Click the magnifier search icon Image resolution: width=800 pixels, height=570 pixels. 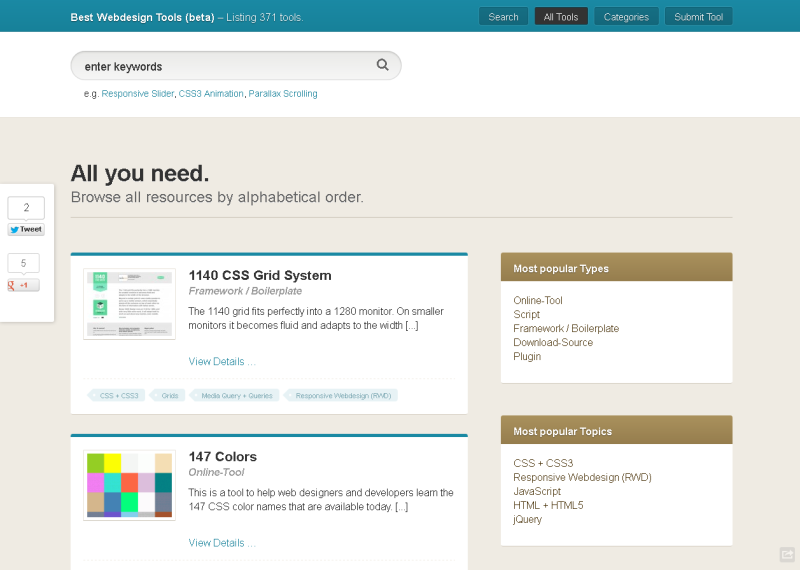[x=383, y=65]
